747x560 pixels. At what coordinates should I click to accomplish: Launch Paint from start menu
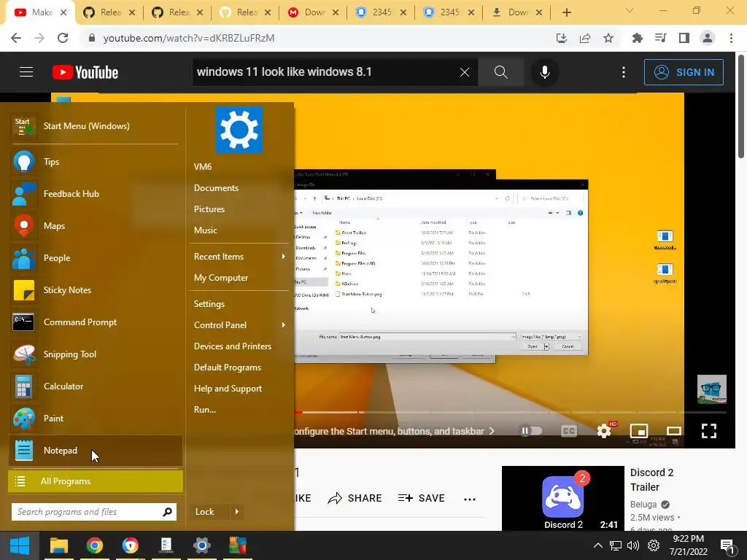click(x=95, y=419)
